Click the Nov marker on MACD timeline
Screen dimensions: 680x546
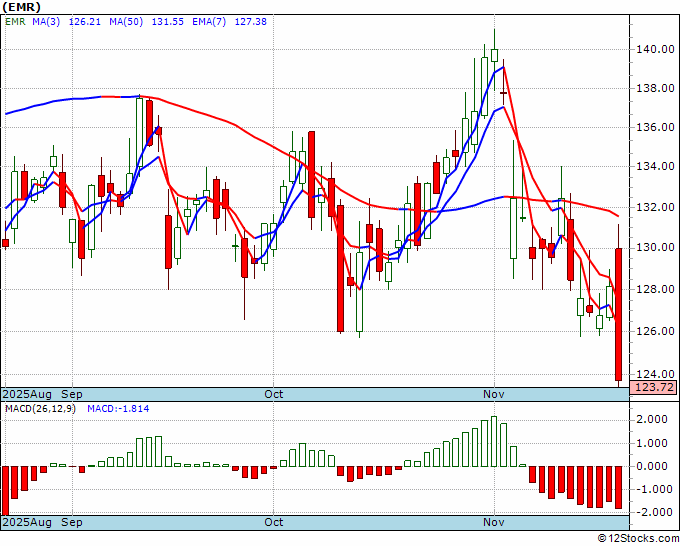(x=494, y=522)
